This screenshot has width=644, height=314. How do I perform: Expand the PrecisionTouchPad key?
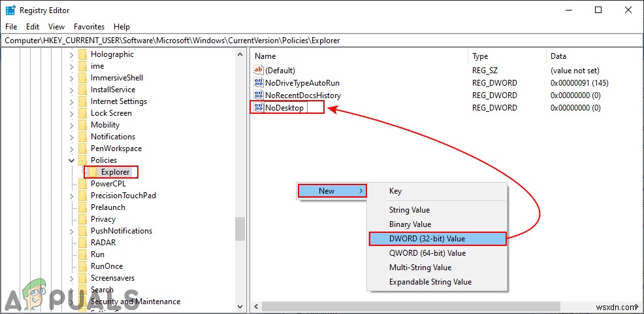click(71, 196)
